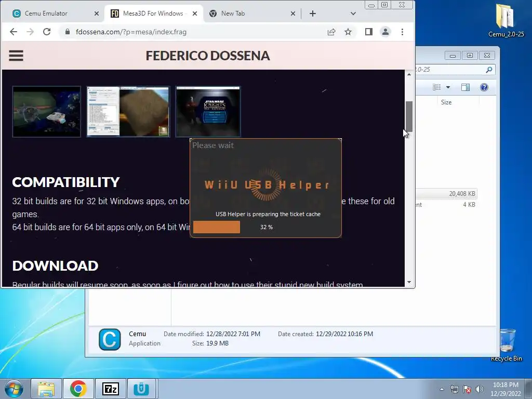Select the file row with 20,408 KB size

click(x=446, y=194)
